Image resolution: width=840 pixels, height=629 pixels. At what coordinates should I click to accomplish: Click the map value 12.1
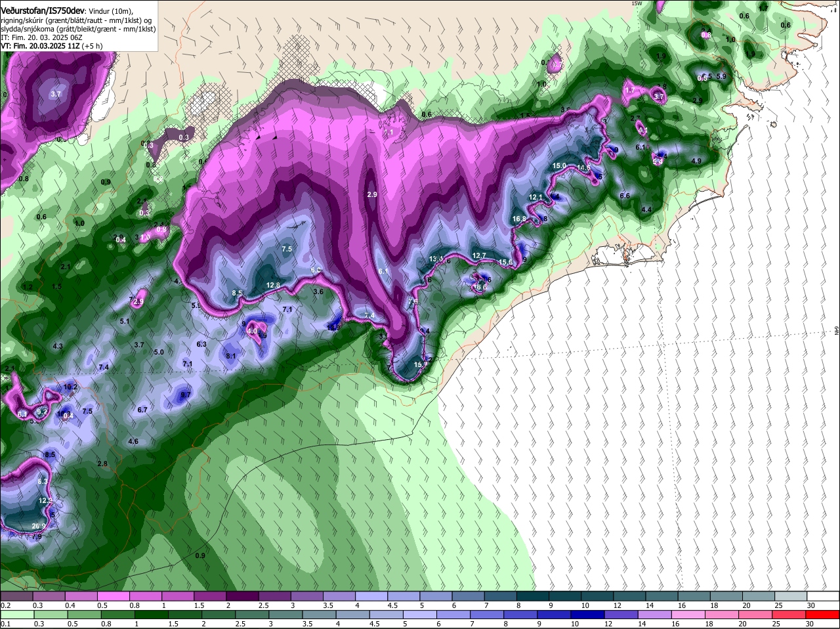[x=536, y=197]
